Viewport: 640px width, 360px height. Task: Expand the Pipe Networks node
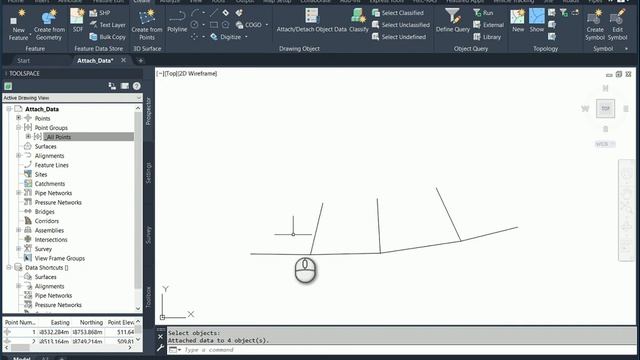click(19, 193)
